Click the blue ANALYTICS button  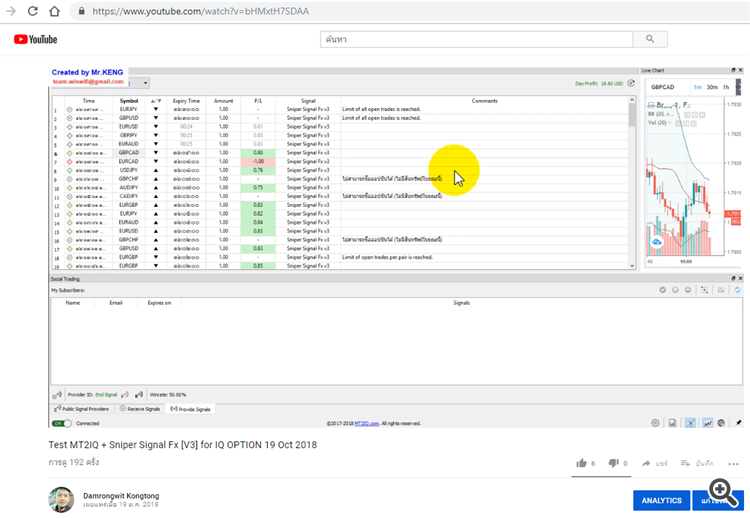(x=662, y=500)
